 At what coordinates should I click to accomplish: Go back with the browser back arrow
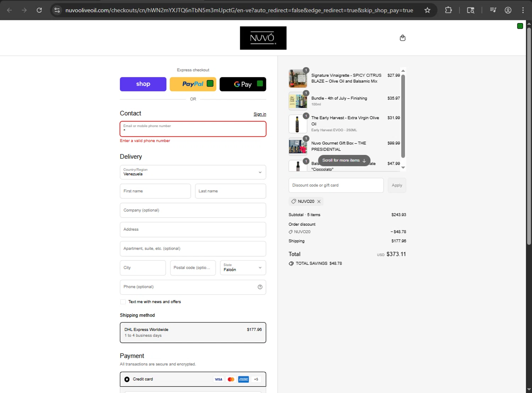[10, 10]
